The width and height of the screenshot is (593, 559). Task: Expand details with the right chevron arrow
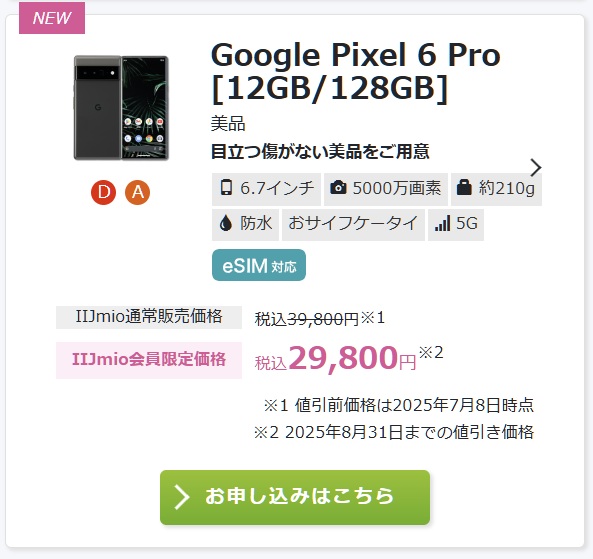pos(536,168)
